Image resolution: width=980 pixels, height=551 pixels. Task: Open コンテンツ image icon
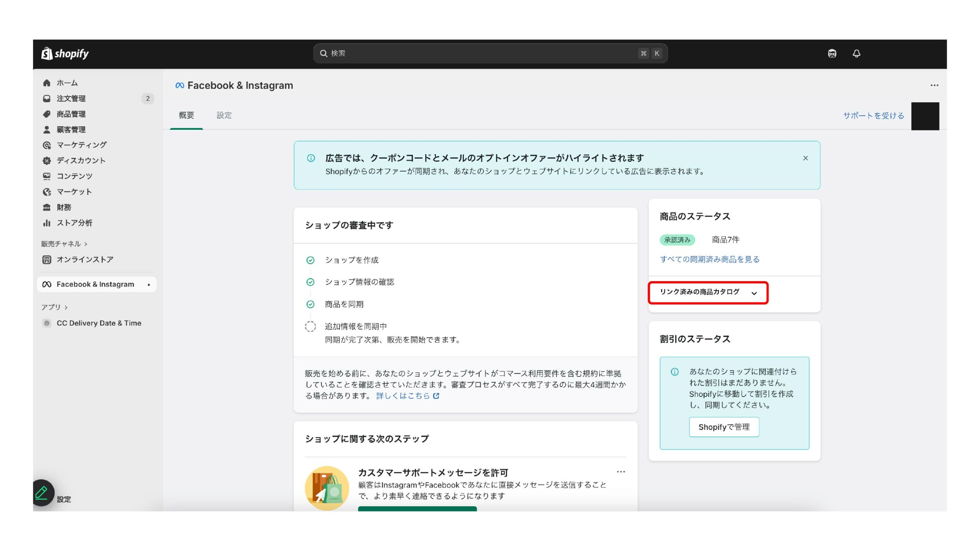tap(47, 176)
